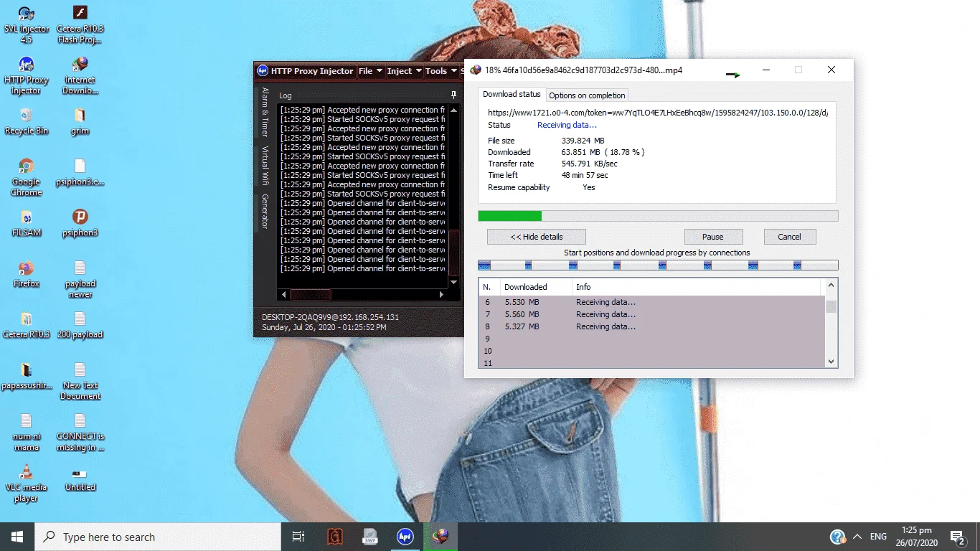Select connection row 6 with 5.530 MB
This screenshot has width=980, height=551.
[x=651, y=302]
